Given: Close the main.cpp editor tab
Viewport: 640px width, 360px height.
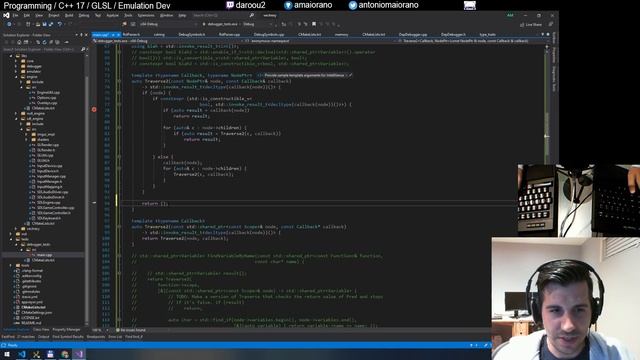Looking at the screenshot, I should point(118,35).
